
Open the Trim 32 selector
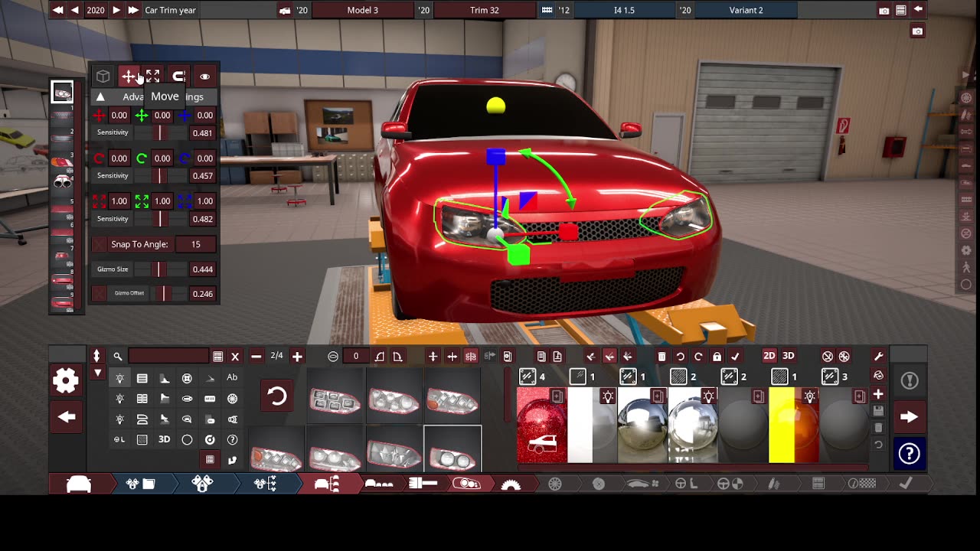[x=484, y=10]
